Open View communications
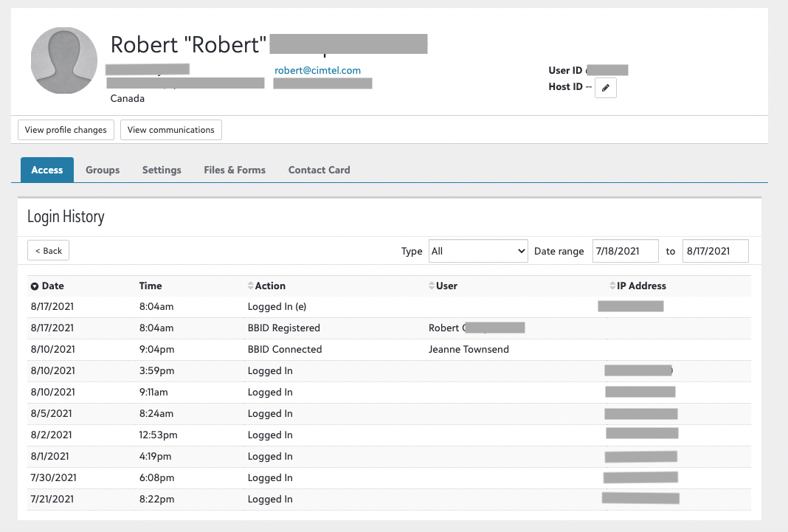This screenshot has width=788, height=532. click(171, 130)
